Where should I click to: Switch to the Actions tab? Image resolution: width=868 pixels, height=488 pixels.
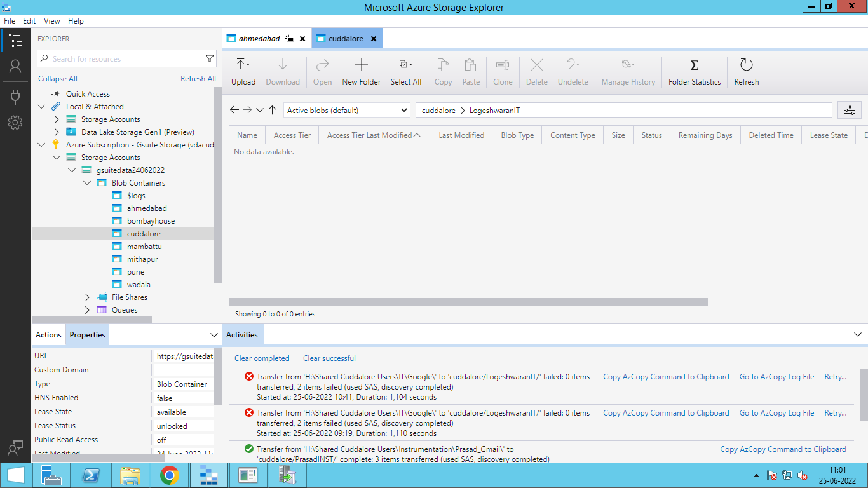tap(48, 335)
